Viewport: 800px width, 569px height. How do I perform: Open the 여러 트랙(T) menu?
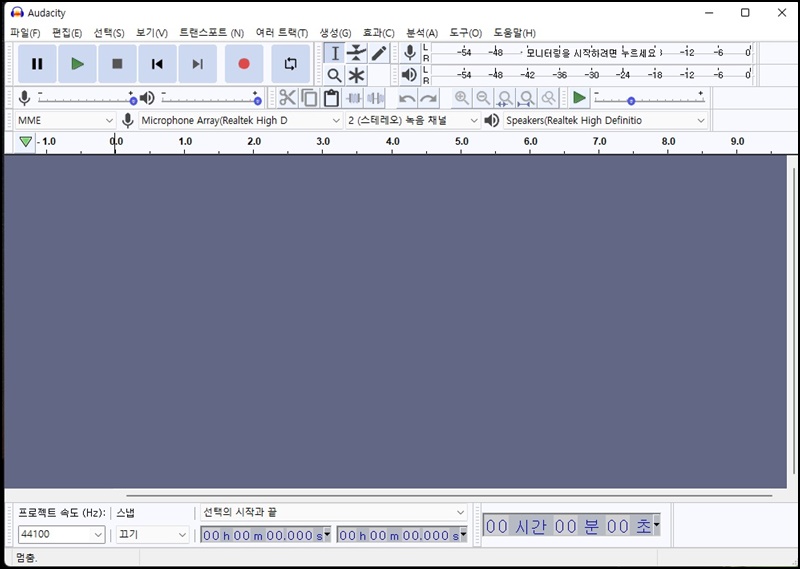282,33
